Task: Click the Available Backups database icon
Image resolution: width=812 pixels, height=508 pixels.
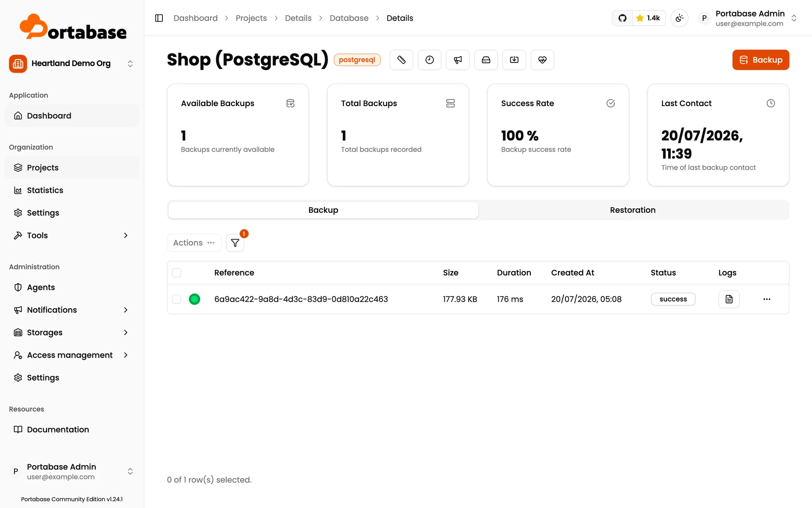Action: [291, 103]
